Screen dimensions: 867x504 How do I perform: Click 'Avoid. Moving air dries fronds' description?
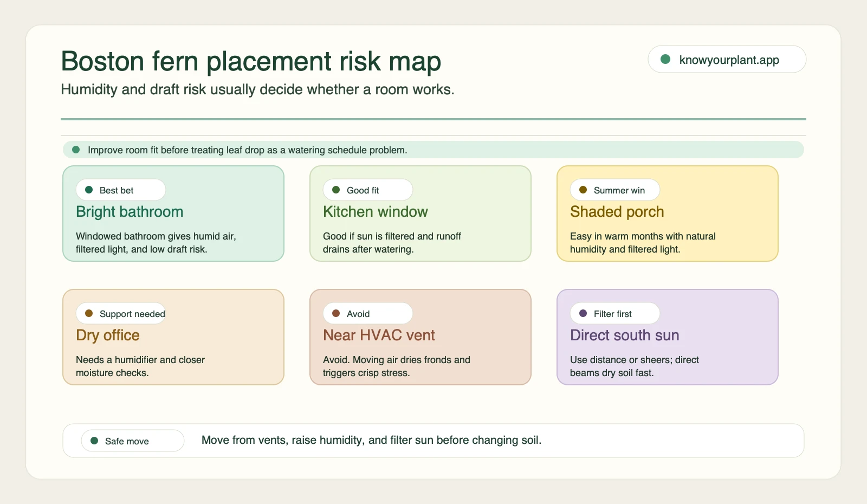tap(397, 366)
